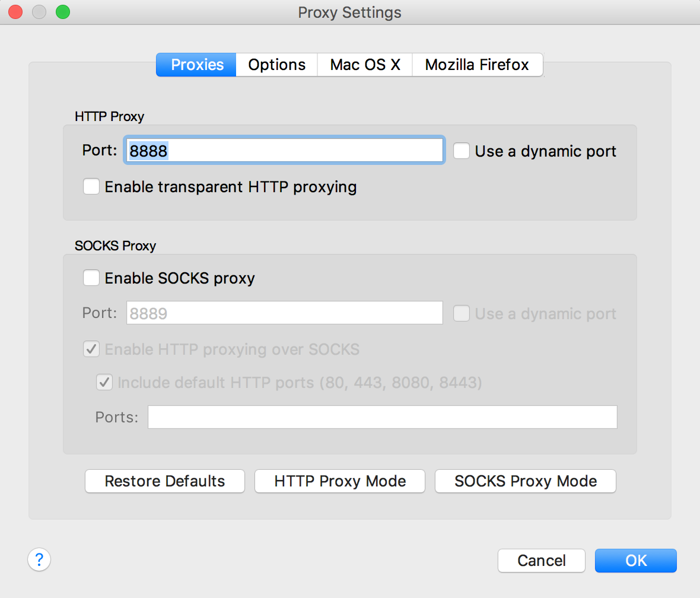Switch to the Options tab
Viewport: 700px width, 598px height.
tap(277, 65)
